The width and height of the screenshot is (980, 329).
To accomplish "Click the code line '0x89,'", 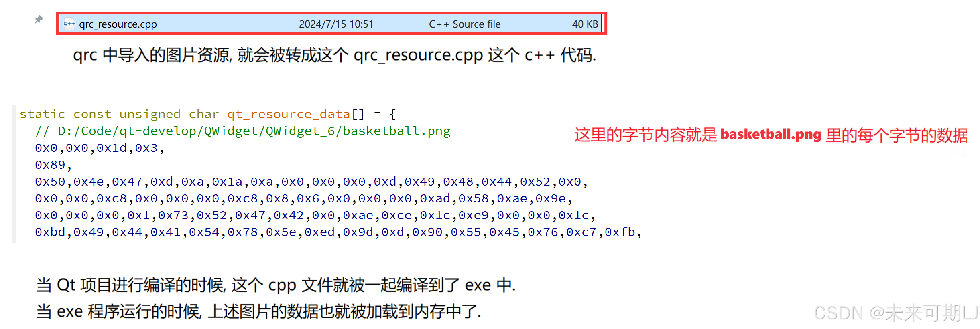I will (x=53, y=165).
